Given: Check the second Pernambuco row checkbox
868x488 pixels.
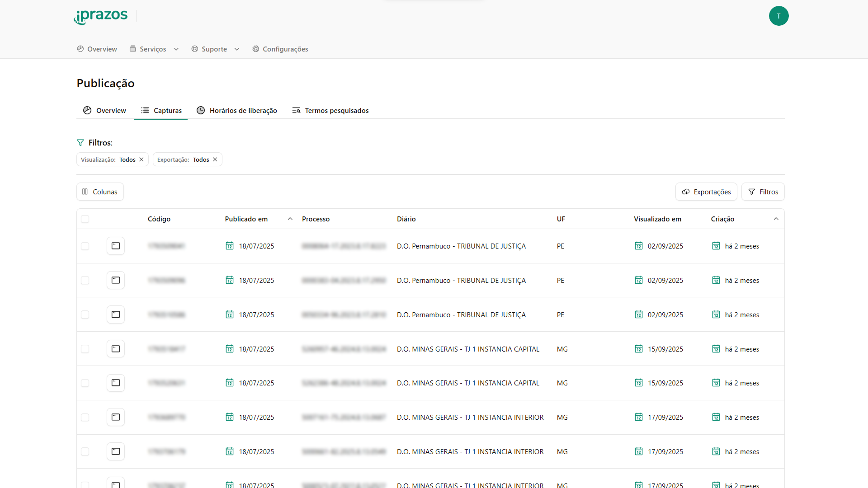Looking at the screenshot, I should pos(85,281).
